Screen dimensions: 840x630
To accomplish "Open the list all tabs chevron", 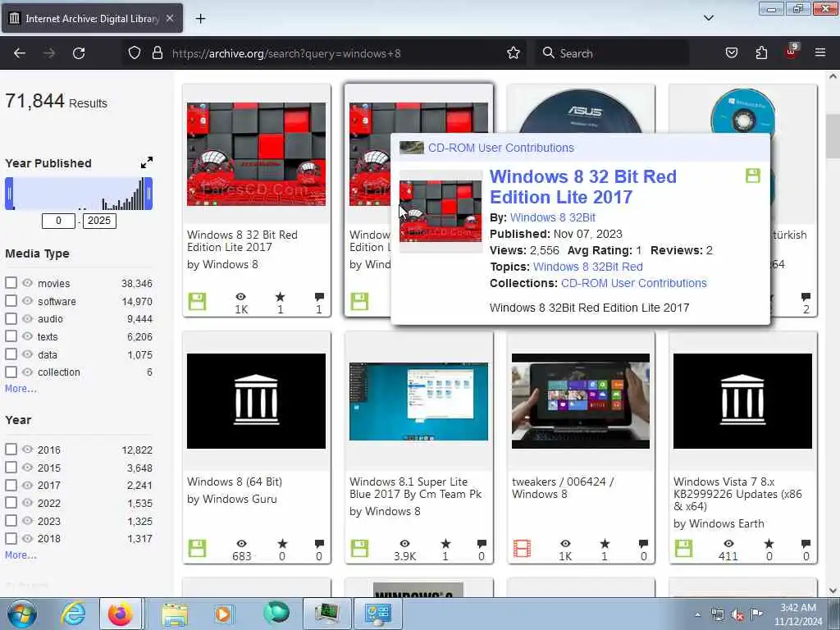I will 708,18.
